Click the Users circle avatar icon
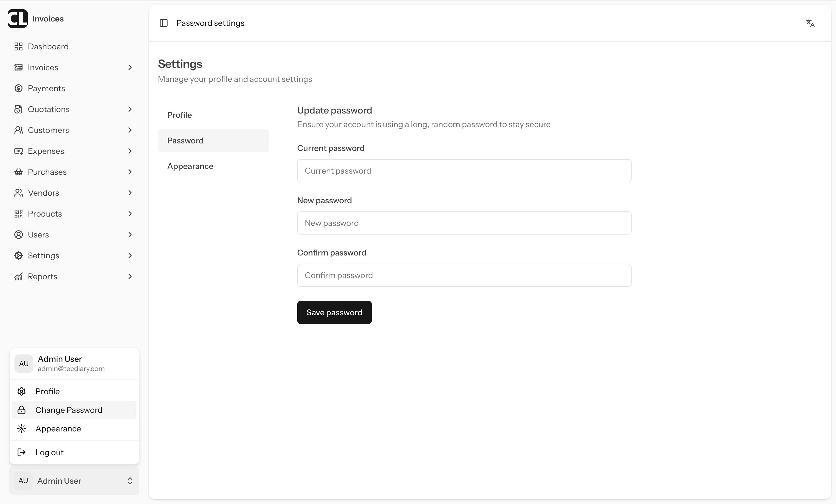The height and width of the screenshot is (504, 836). pos(19,235)
